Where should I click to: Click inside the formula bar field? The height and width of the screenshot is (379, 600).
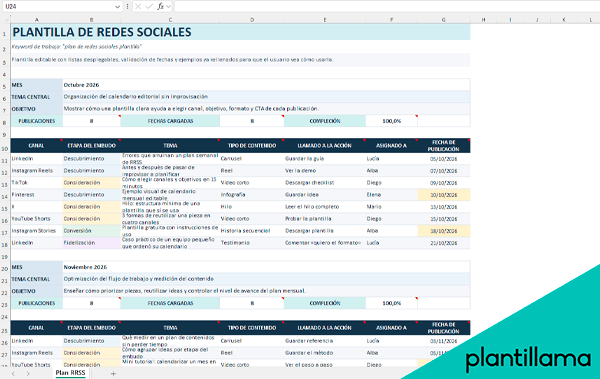coord(386,7)
